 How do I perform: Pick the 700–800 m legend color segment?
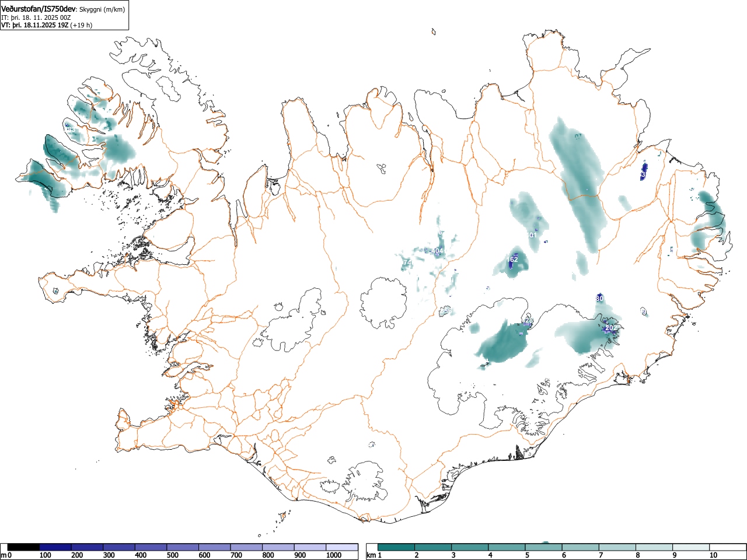click(x=246, y=547)
